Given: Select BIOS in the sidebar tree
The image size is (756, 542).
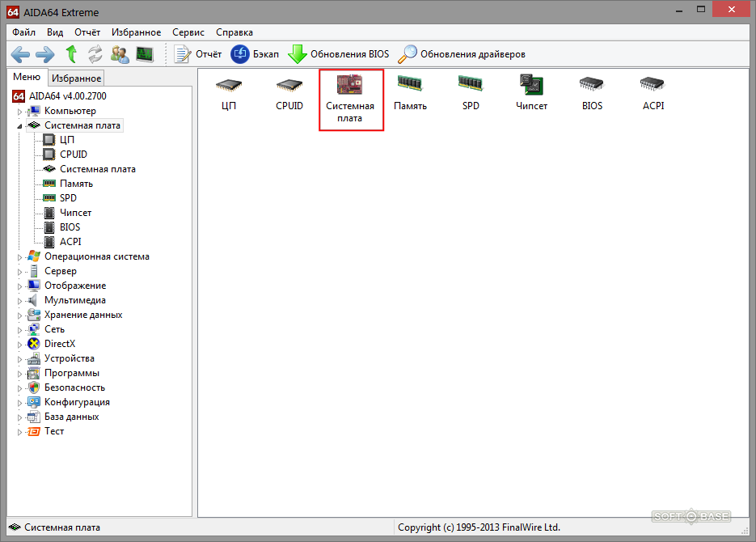Looking at the screenshot, I should [62, 227].
